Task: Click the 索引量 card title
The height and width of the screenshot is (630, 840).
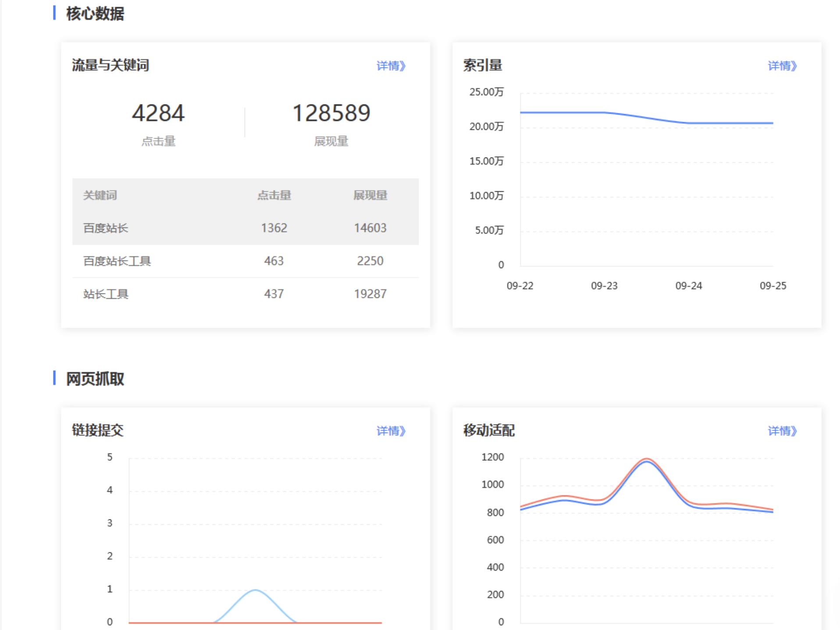Action: click(483, 65)
